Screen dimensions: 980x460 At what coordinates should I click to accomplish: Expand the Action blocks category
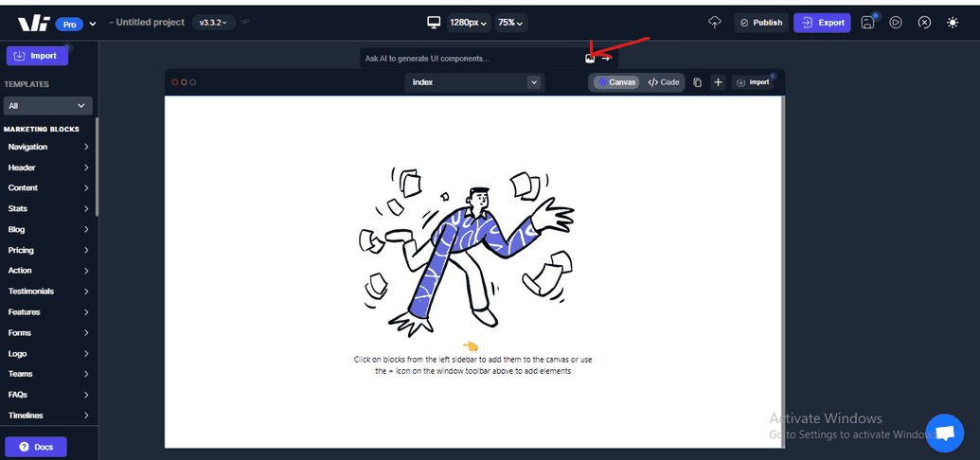47,271
